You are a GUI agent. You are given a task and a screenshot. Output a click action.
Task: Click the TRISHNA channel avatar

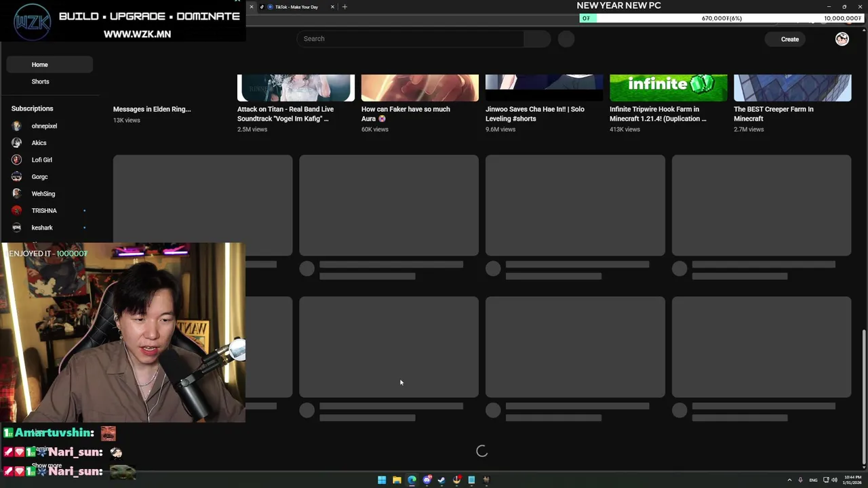(16, 211)
